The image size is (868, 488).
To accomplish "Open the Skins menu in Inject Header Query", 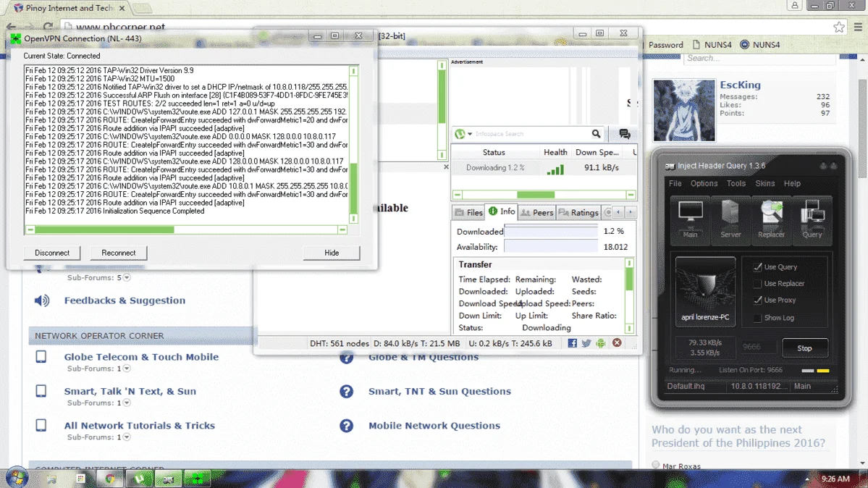I will (765, 183).
